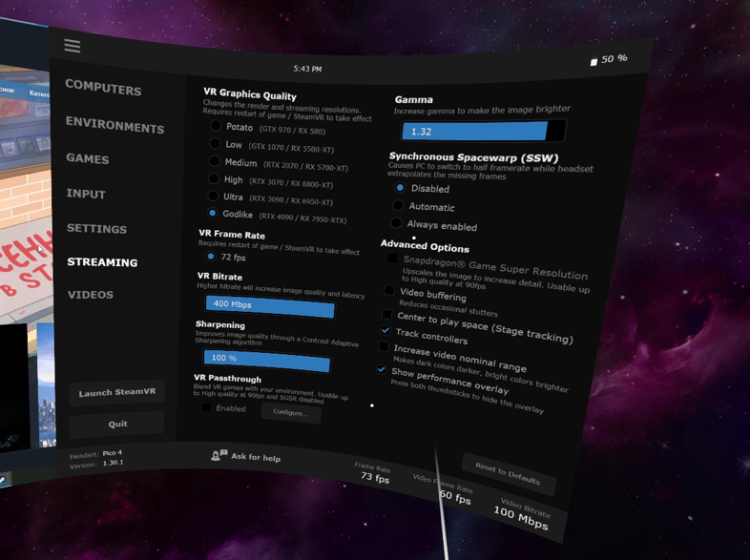Select the Streaming section
Viewport: 750px width, 560px height.
(x=102, y=261)
